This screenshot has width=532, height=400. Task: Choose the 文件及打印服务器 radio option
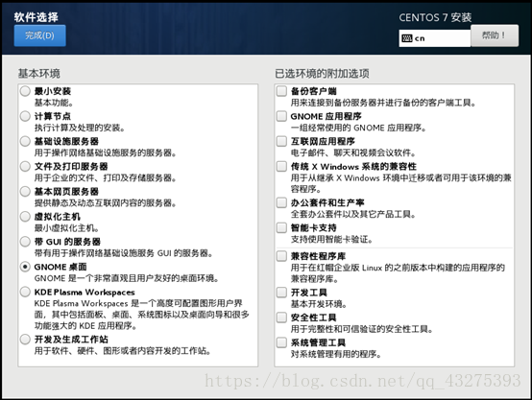25,167
